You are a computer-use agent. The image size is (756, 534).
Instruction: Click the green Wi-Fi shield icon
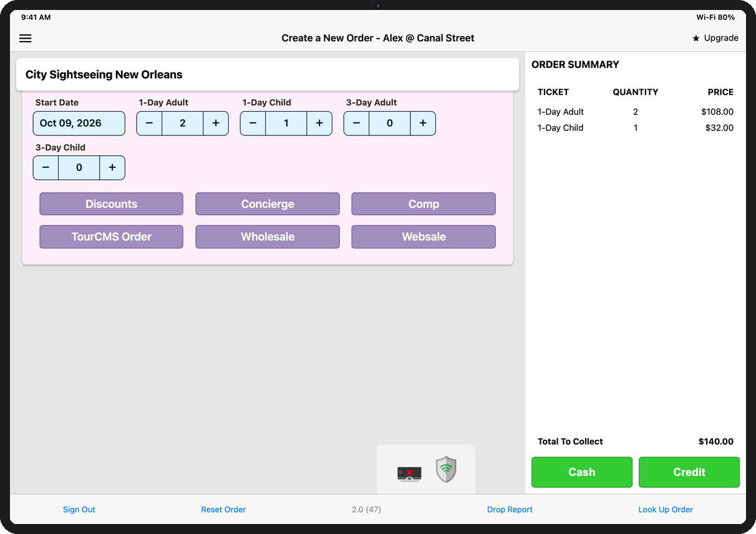coord(446,469)
